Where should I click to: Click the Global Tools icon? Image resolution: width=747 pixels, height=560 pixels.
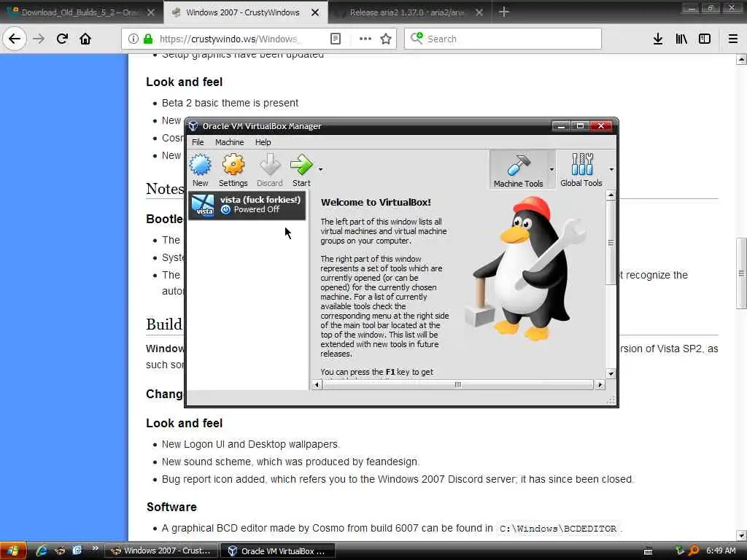(581, 164)
